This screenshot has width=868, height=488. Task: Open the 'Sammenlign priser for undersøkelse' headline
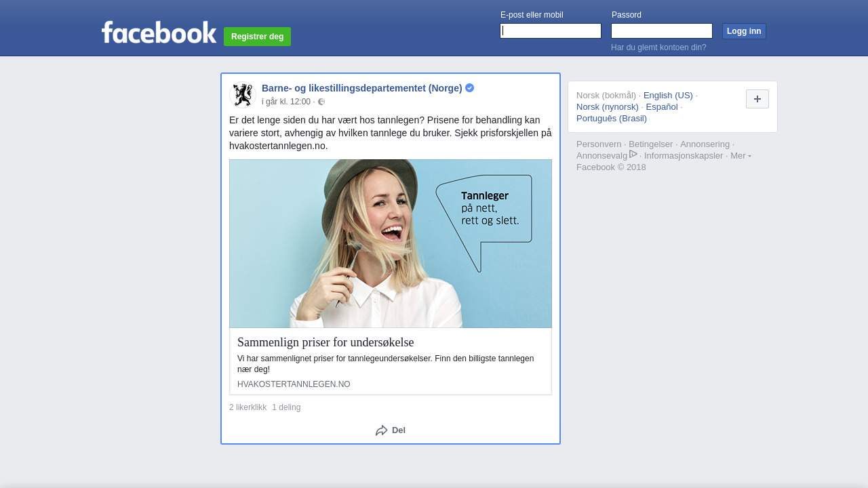[x=325, y=342]
